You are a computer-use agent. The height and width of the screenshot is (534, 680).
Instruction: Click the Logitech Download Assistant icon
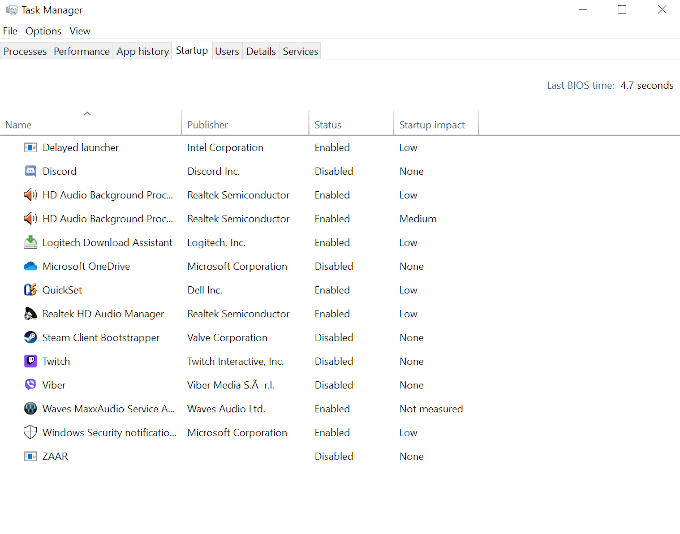(x=30, y=243)
